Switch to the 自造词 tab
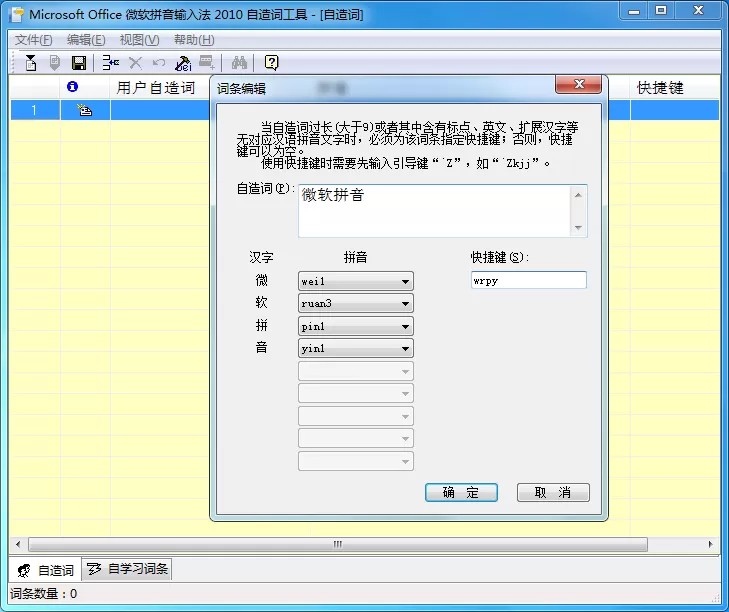The height and width of the screenshot is (612, 729). pos(45,570)
